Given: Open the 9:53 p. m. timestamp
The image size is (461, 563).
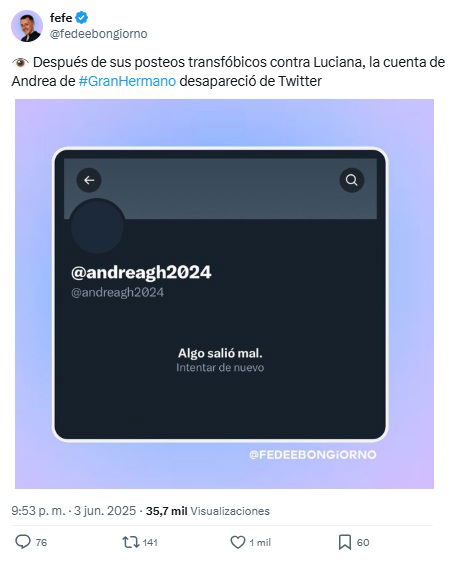Looking at the screenshot, I should click(38, 511).
